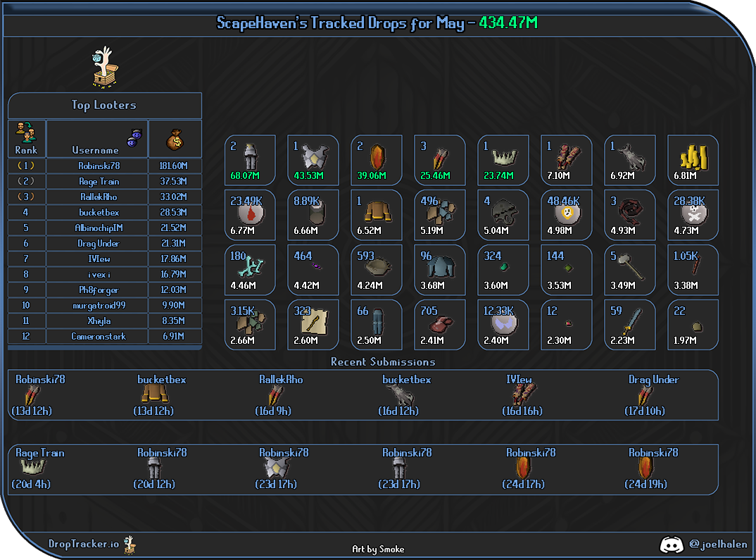Click the 434.47M total in the title
The height and width of the screenshot is (560, 756).
point(508,23)
